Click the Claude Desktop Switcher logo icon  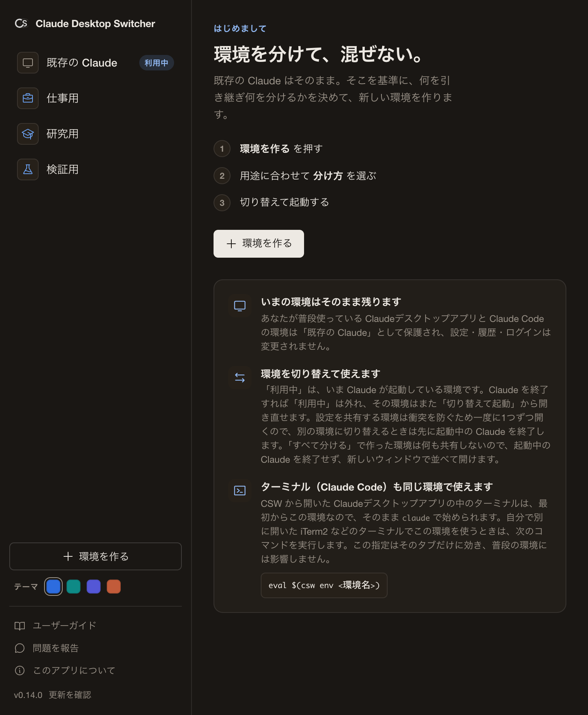[x=22, y=24]
